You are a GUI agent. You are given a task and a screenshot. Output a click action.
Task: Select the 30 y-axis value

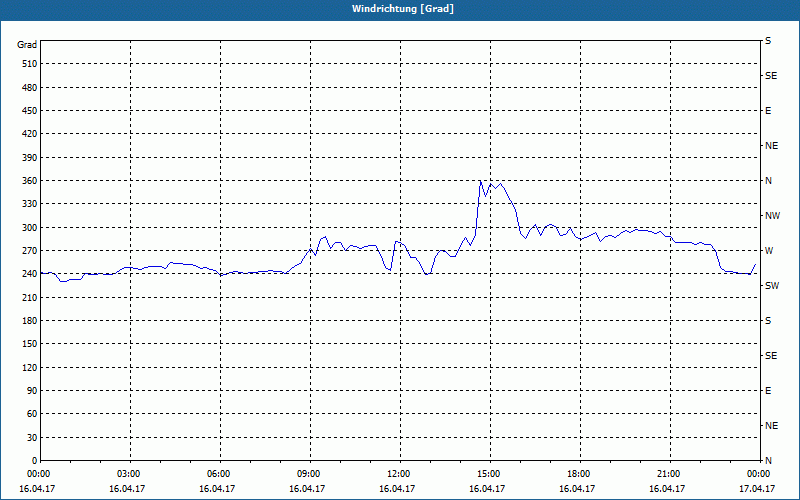[x=32, y=437]
